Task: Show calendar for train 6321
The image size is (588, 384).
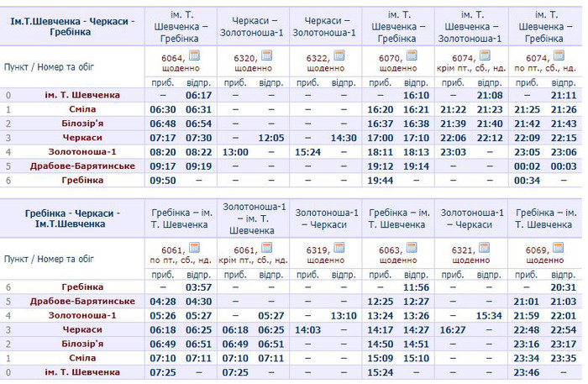Action: (484, 247)
